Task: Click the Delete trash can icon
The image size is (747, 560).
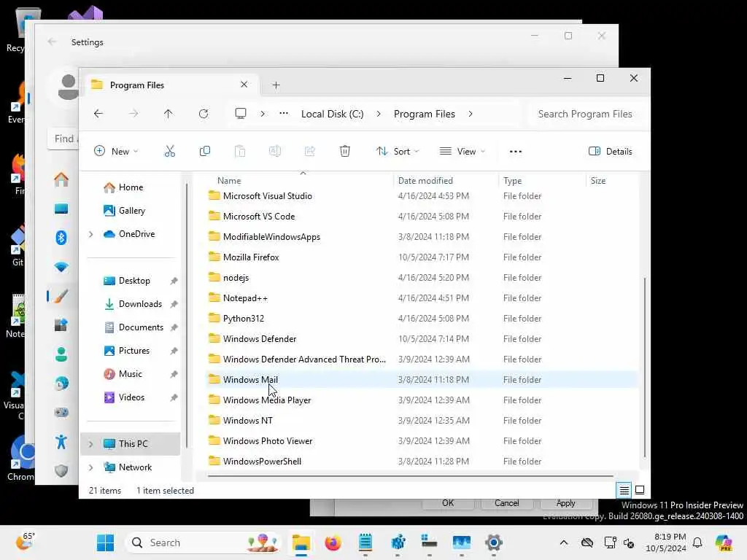Action: [345, 152]
